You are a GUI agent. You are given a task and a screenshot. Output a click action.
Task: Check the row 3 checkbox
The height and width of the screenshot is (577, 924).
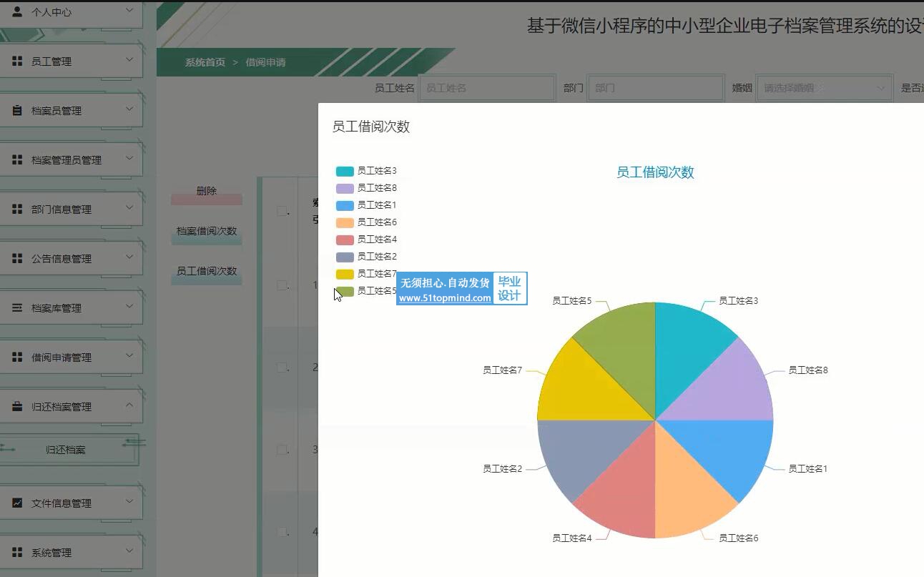(x=282, y=450)
